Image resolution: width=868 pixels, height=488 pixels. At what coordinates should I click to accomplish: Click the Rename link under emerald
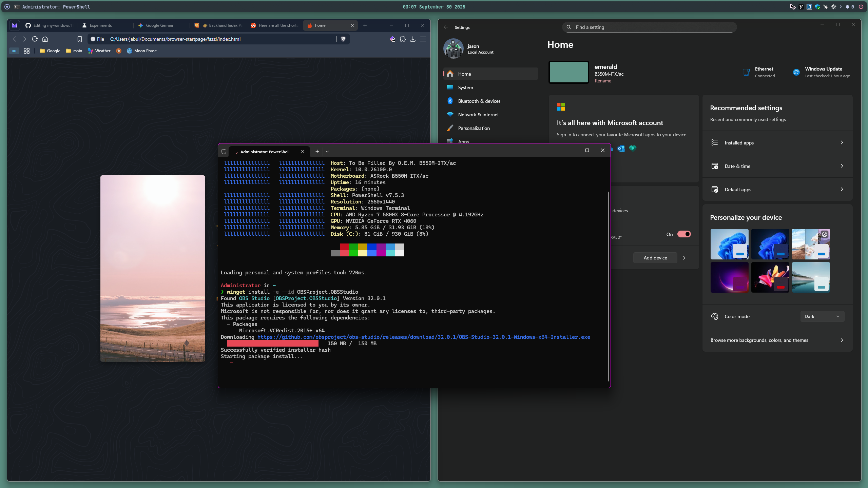pos(603,81)
